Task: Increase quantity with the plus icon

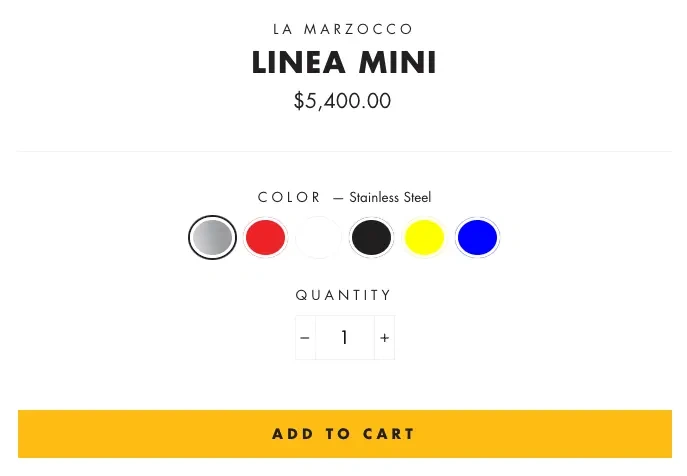Action: [x=384, y=338]
